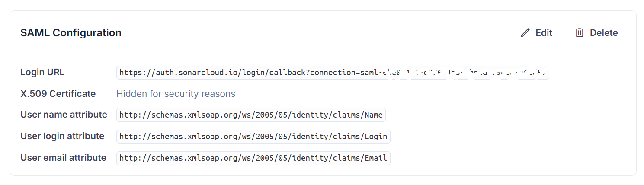644x185 pixels.
Task: Click the Delete button text
Action: click(x=604, y=33)
